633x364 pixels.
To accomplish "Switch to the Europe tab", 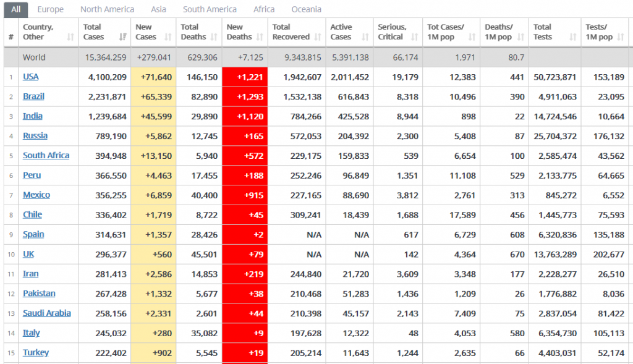I will point(50,9).
